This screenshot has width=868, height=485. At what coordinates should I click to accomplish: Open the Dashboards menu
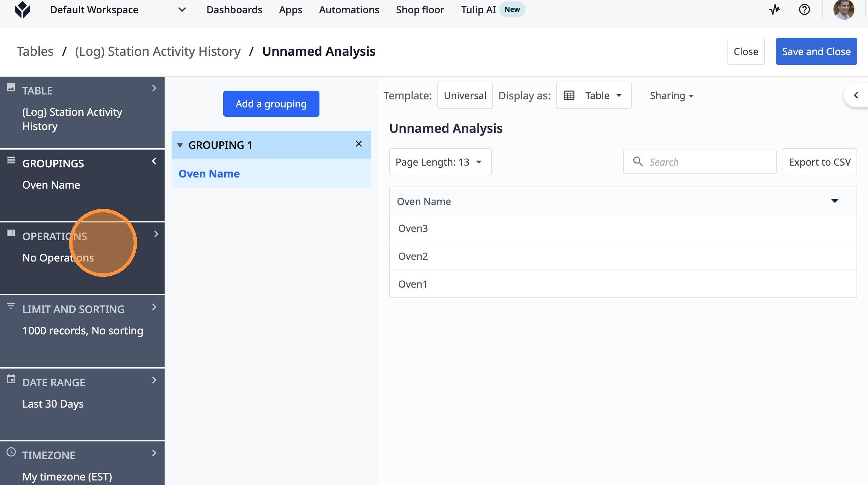pos(234,10)
